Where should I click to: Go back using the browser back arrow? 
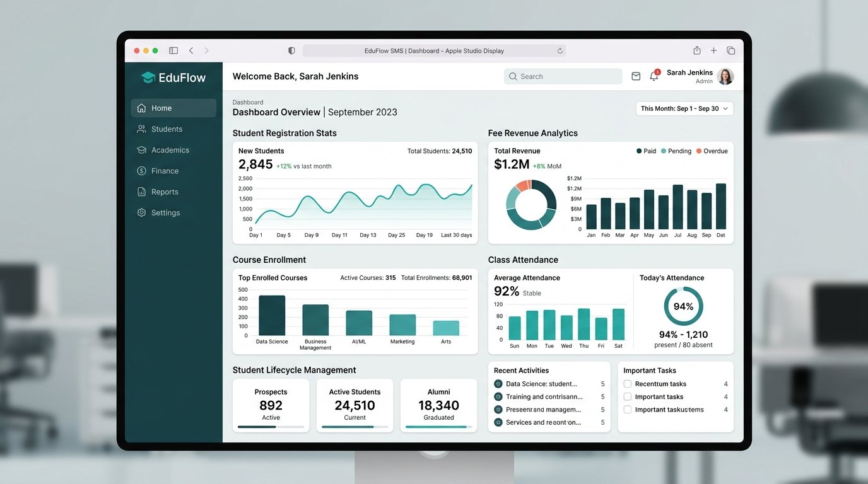pyautogui.click(x=191, y=50)
